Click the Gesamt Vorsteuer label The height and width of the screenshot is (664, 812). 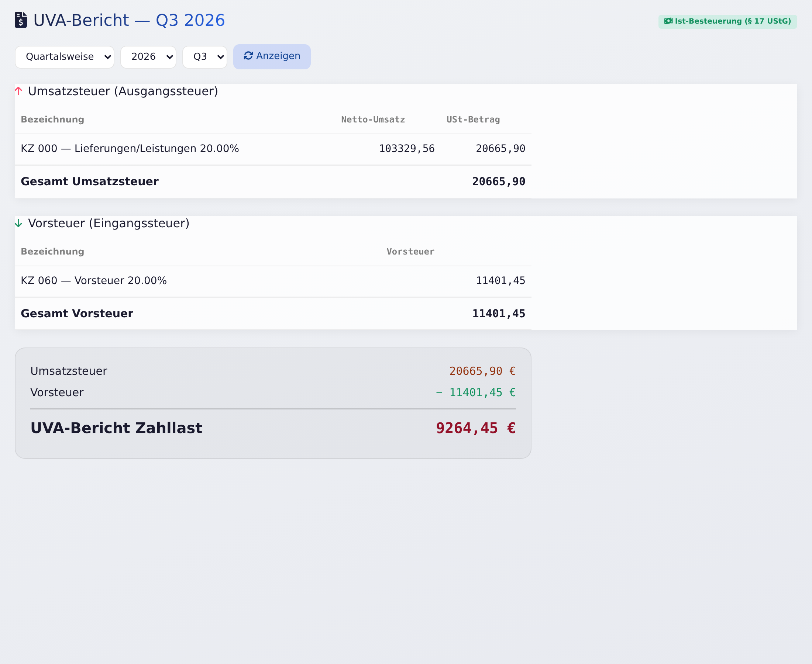77,313
